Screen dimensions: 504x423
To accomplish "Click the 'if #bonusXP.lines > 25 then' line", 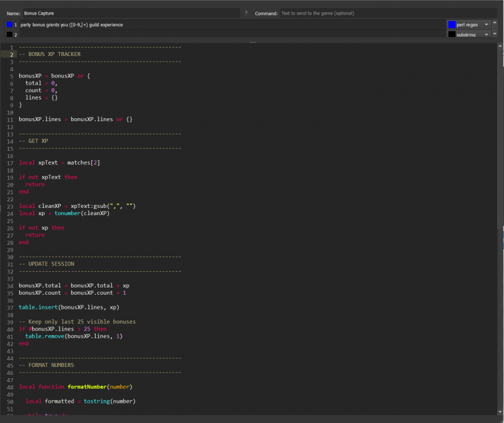I will click(x=63, y=329).
